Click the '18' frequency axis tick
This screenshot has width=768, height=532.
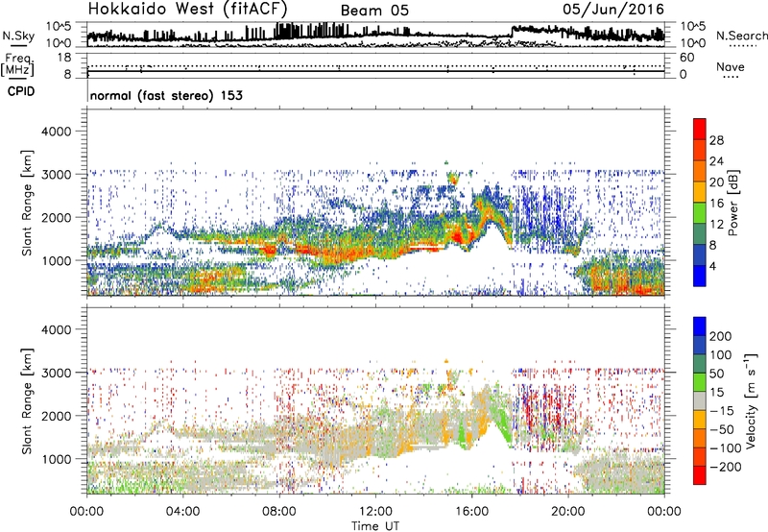pyautogui.click(x=64, y=58)
